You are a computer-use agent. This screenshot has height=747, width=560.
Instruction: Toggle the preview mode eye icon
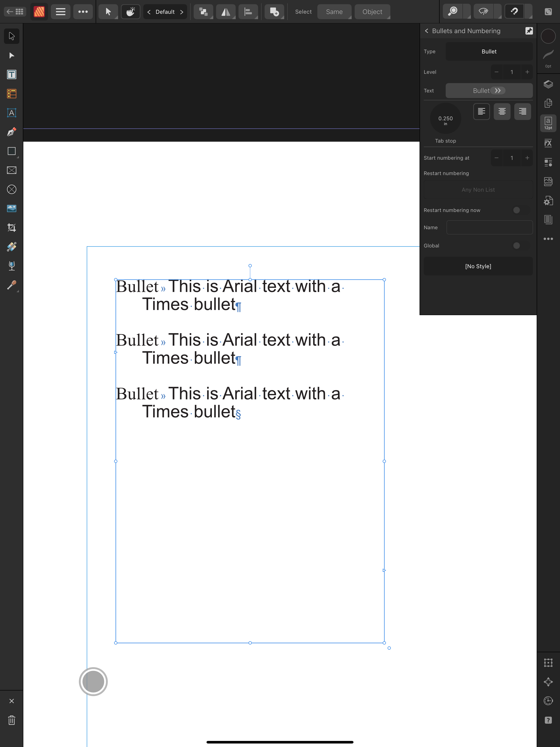[484, 12]
